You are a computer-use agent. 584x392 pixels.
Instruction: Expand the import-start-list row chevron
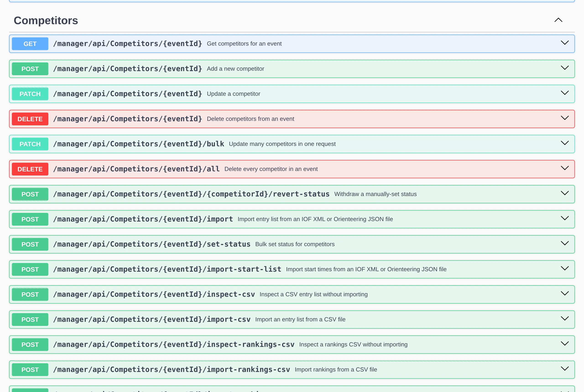[x=564, y=268]
